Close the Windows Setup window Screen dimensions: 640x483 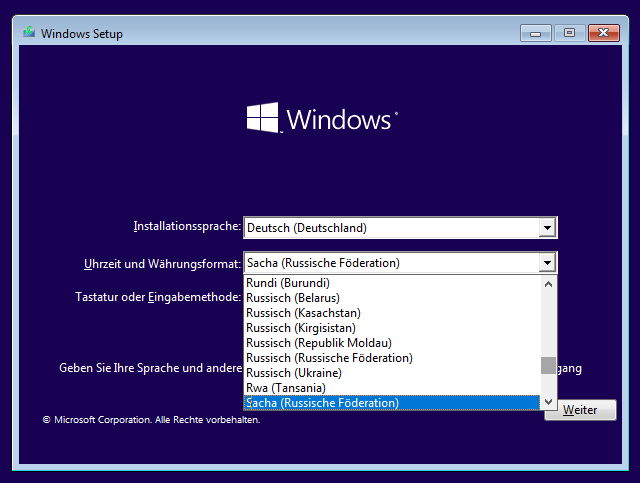(604, 33)
